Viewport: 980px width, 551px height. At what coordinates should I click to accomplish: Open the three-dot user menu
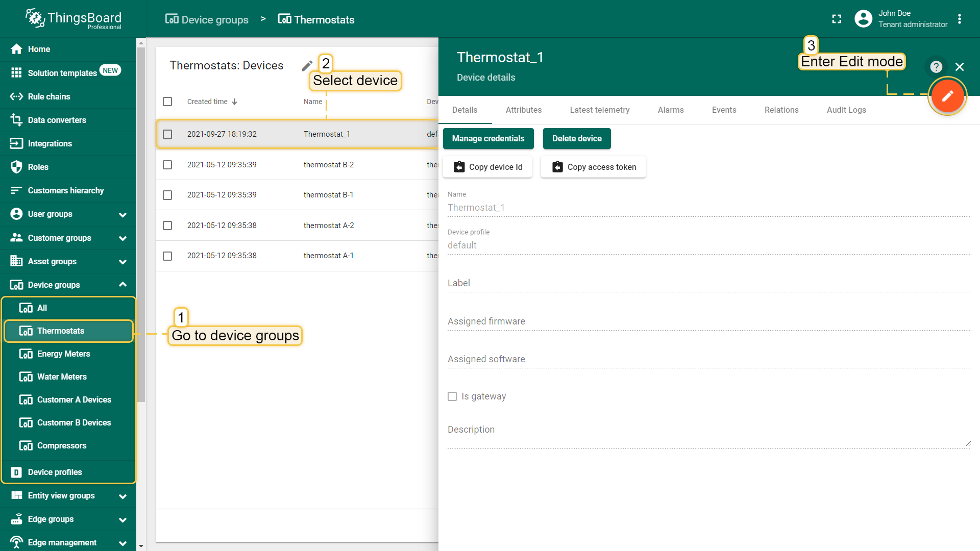pyautogui.click(x=960, y=19)
